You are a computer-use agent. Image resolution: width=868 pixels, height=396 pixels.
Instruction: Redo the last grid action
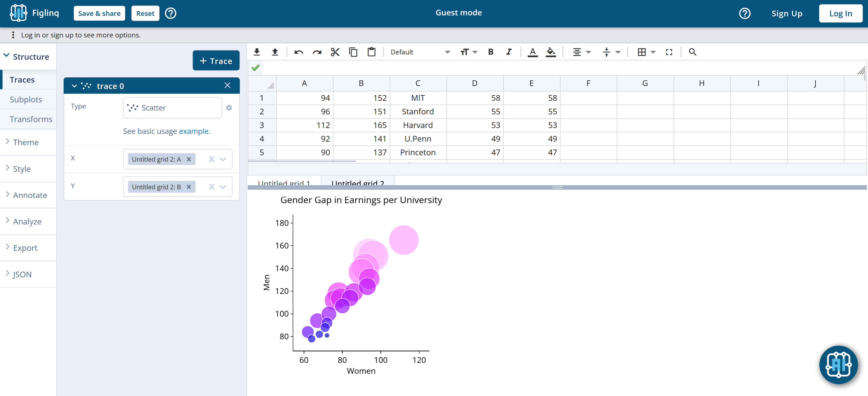pyautogui.click(x=317, y=52)
